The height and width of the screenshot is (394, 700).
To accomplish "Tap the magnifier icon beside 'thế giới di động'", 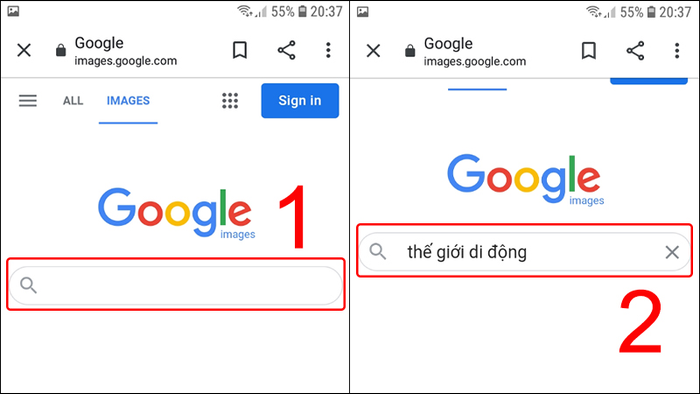I will tap(378, 251).
